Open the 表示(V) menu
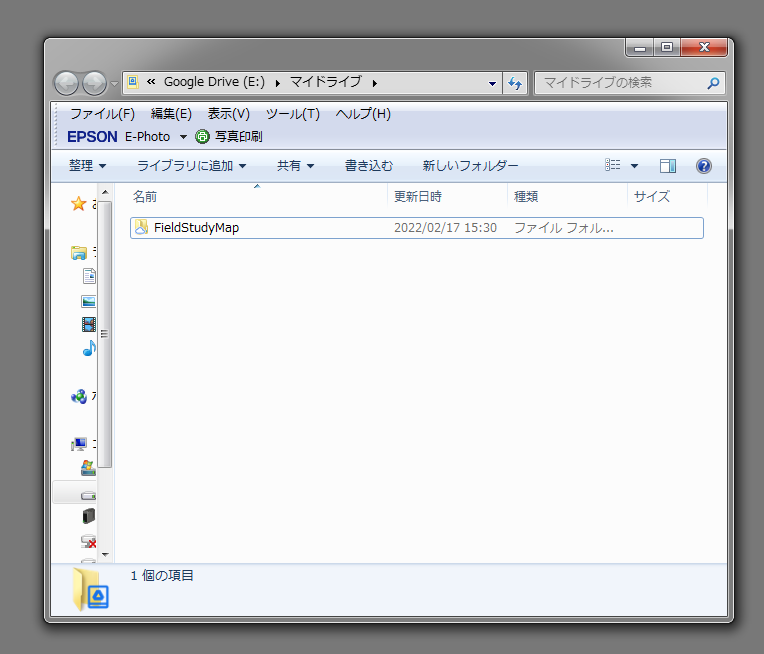 (x=229, y=114)
